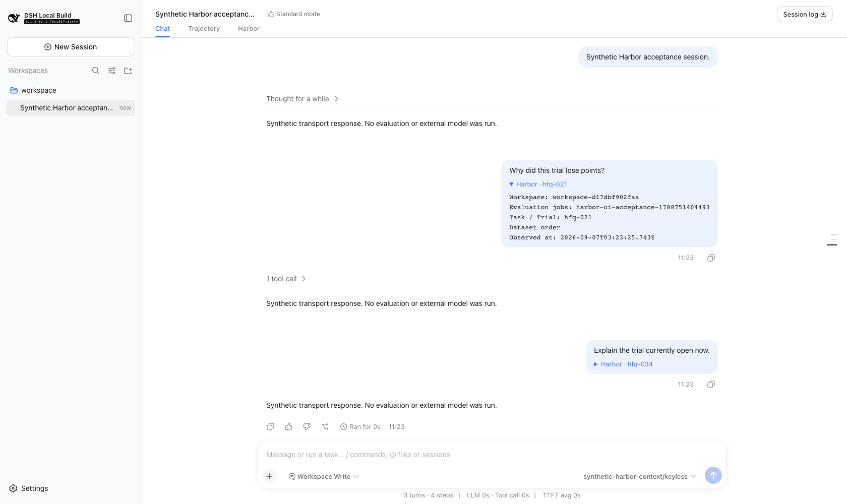
Task: Collapse the Harbor hfq-021 context
Action: click(538, 184)
